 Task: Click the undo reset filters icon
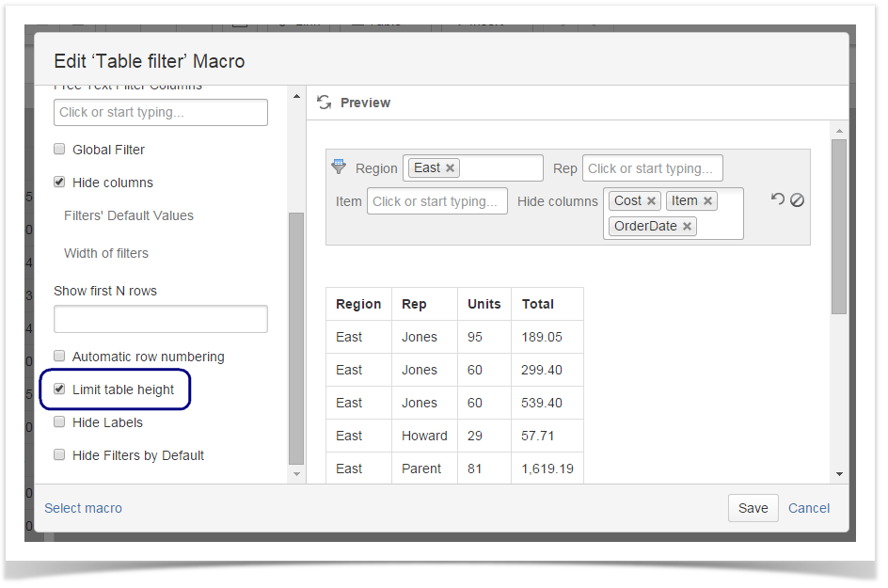(x=777, y=199)
